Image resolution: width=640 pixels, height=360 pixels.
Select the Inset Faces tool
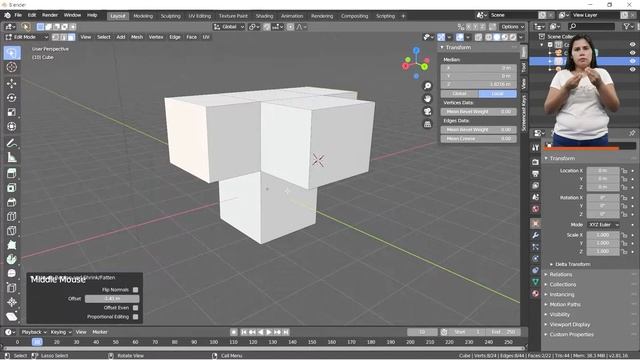pos(12,188)
